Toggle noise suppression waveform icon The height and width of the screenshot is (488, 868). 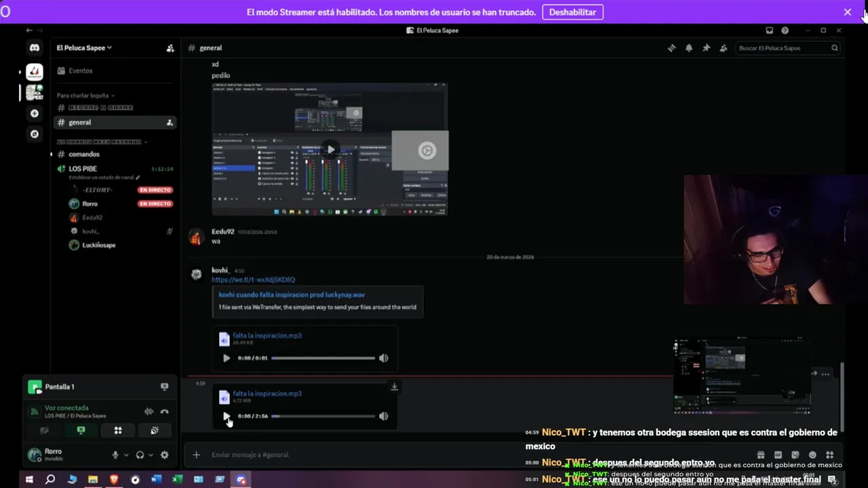click(149, 411)
